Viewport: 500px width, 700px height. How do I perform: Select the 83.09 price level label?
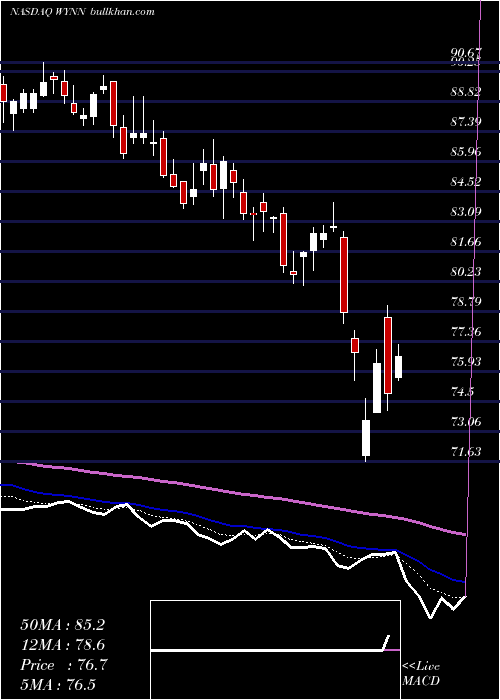466,212
